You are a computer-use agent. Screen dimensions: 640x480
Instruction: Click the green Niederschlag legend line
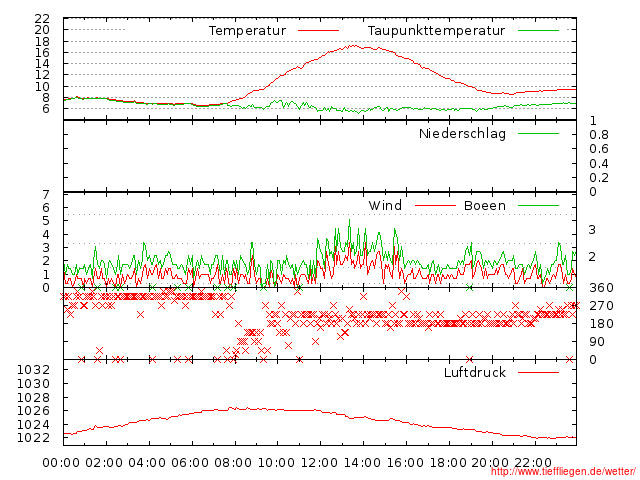click(x=538, y=133)
